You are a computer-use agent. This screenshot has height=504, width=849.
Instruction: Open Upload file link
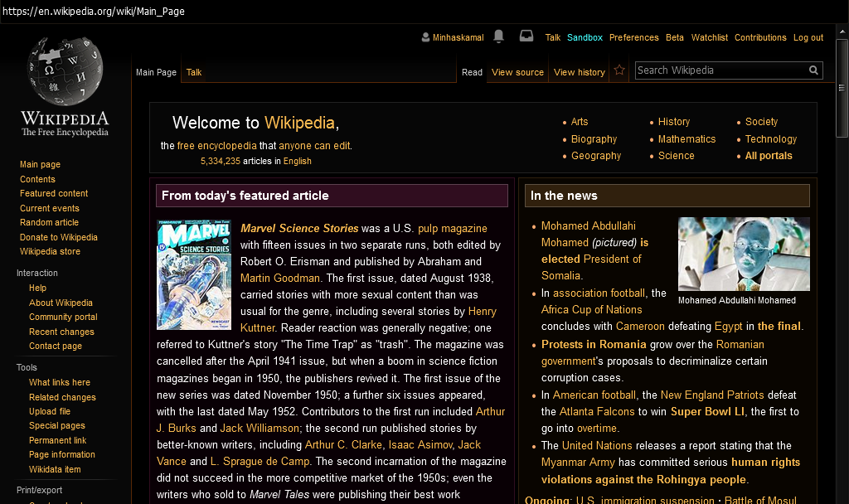(49, 411)
